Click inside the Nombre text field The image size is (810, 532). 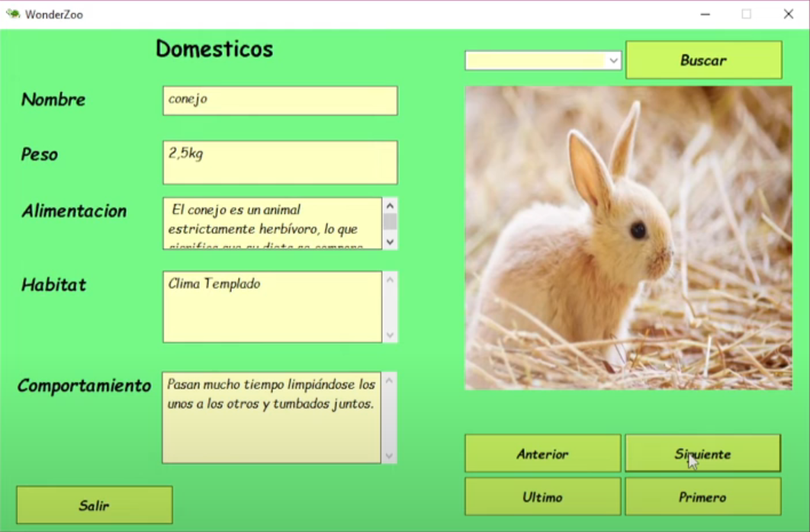tap(280, 101)
